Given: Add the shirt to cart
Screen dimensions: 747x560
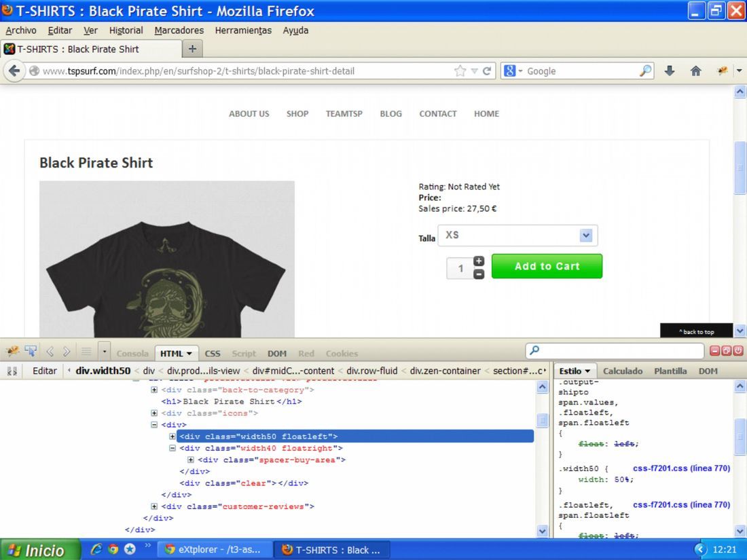Looking at the screenshot, I should pos(547,266).
